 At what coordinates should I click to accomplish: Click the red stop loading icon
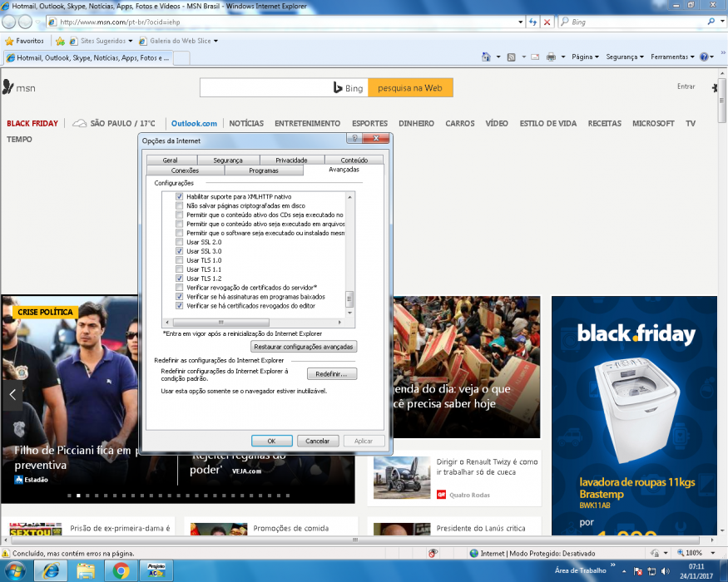(547, 22)
